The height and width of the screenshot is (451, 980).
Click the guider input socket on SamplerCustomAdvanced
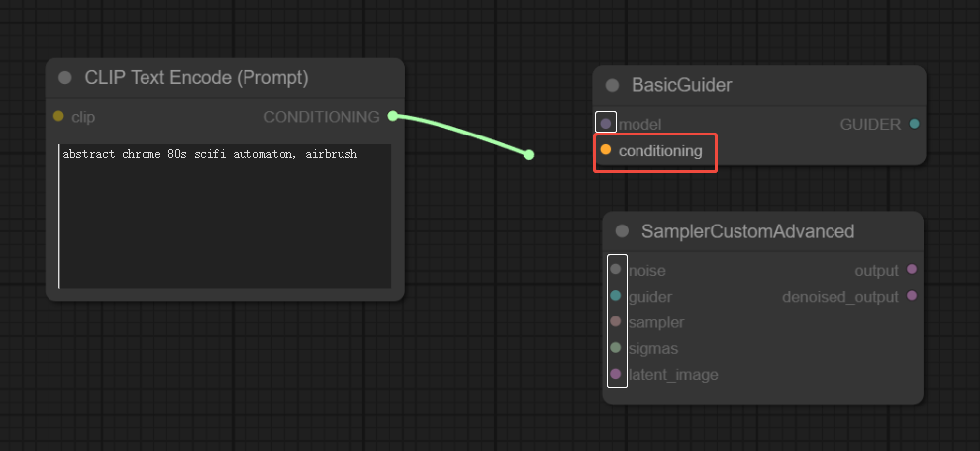616,296
